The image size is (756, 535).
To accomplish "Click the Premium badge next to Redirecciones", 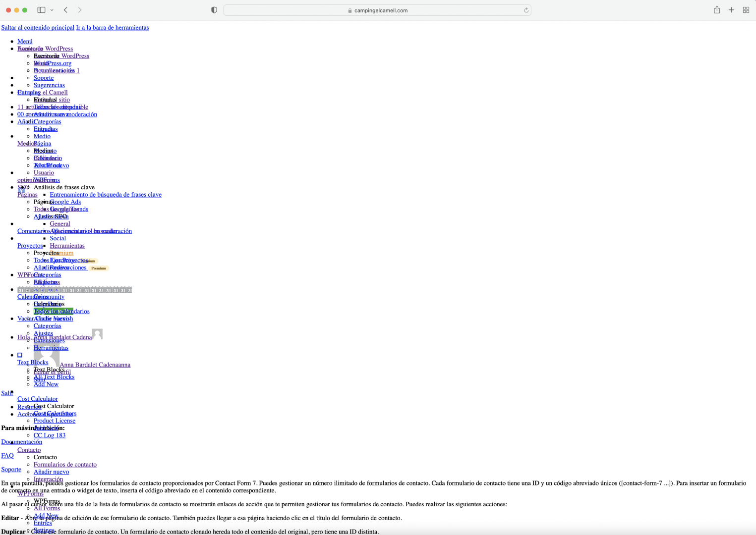I will pyautogui.click(x=99, y=268).
